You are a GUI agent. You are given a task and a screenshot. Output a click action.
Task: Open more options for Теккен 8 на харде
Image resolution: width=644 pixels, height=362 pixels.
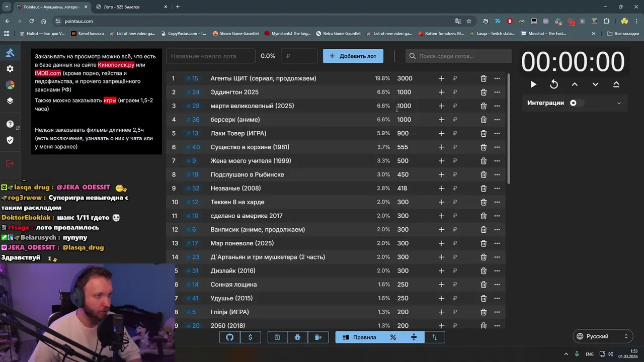tap(497, 202)
